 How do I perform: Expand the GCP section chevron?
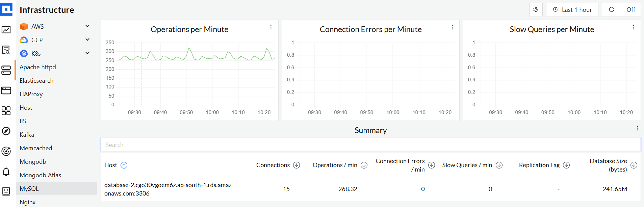[x=87, y=40]
